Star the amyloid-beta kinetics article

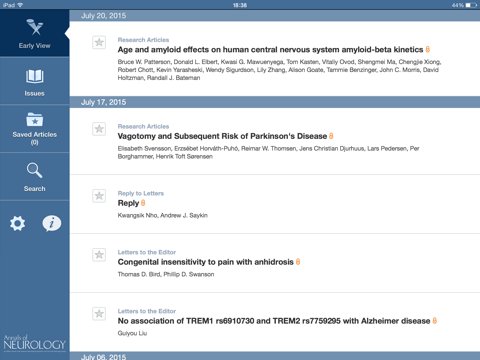point(99,42)
